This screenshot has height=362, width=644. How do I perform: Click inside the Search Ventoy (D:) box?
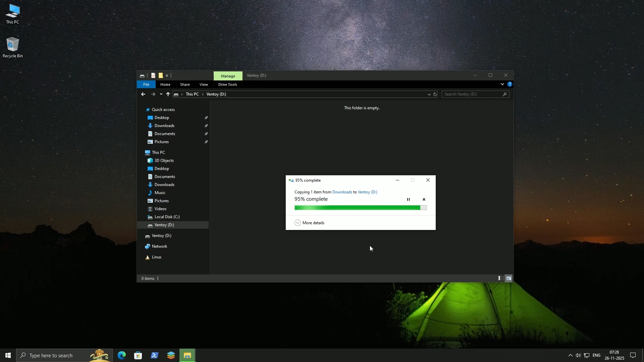pyautogui.click(x=473, y=94)
